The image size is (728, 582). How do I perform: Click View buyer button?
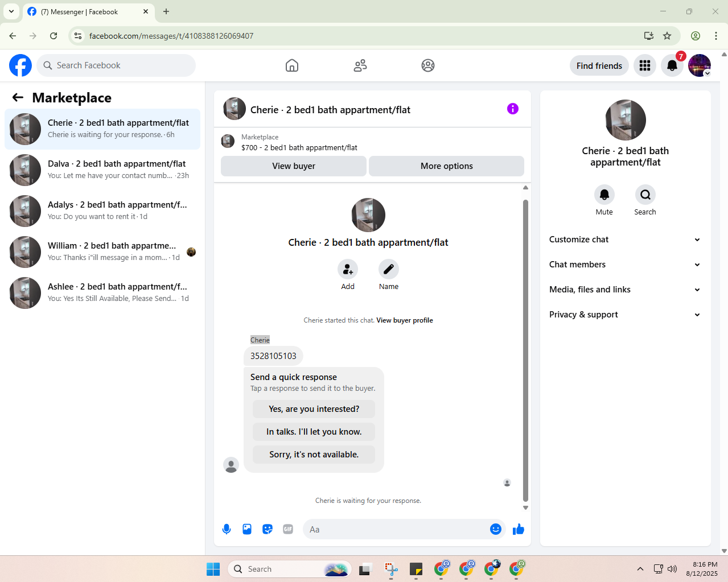(294, 166)
